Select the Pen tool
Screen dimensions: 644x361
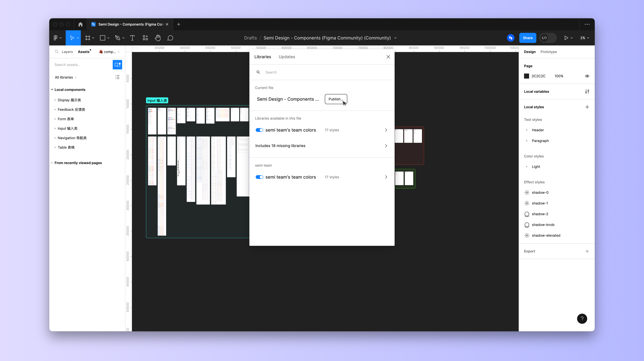click(117, 38)
